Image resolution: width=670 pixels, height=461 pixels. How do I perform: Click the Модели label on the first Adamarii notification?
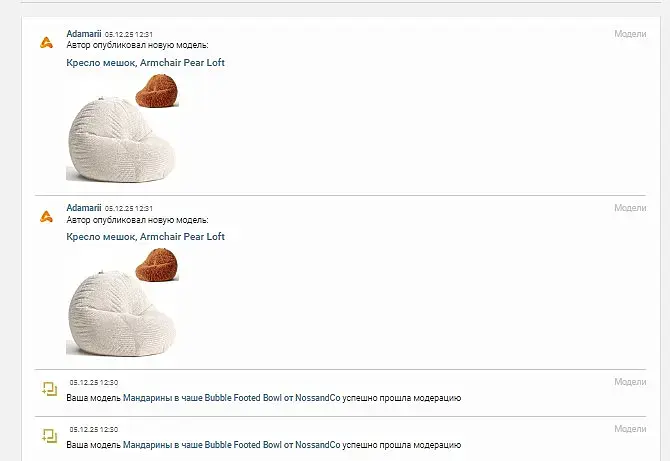point(630,34)
